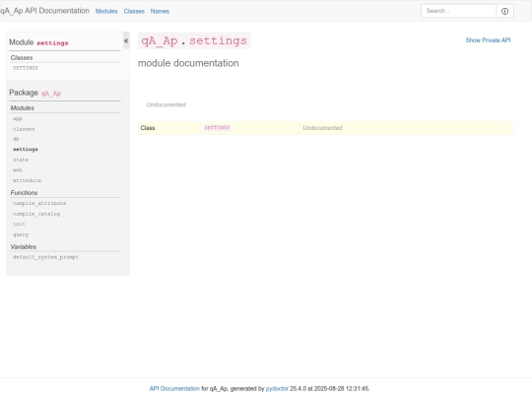The height and width of the screenshot is (399, 532).
Task: Open the Modules navigation link
Action: tap(106, 11)
